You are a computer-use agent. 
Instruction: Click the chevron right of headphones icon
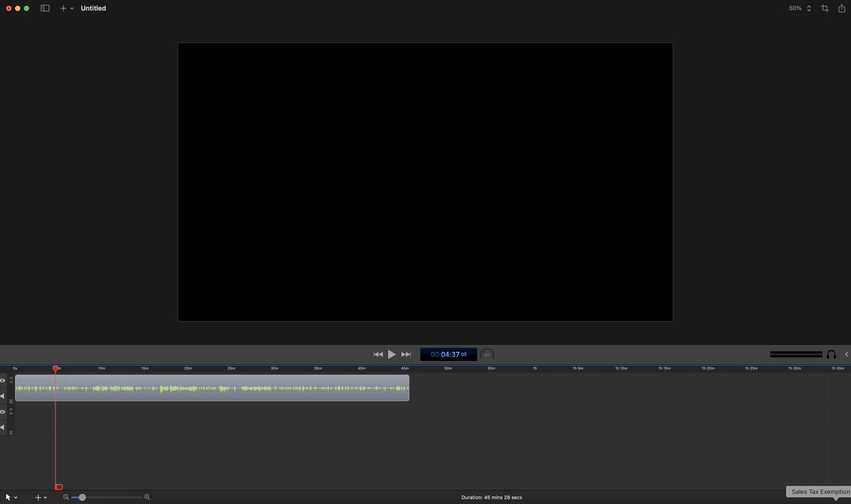pyautogui.click(x=847, y=354)
